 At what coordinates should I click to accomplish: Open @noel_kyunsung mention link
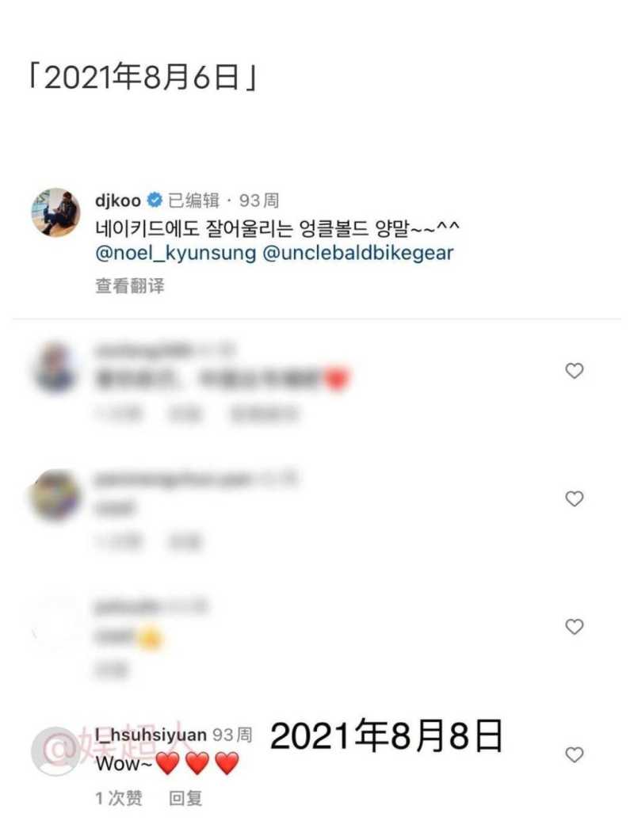click(x=176, y=253)
